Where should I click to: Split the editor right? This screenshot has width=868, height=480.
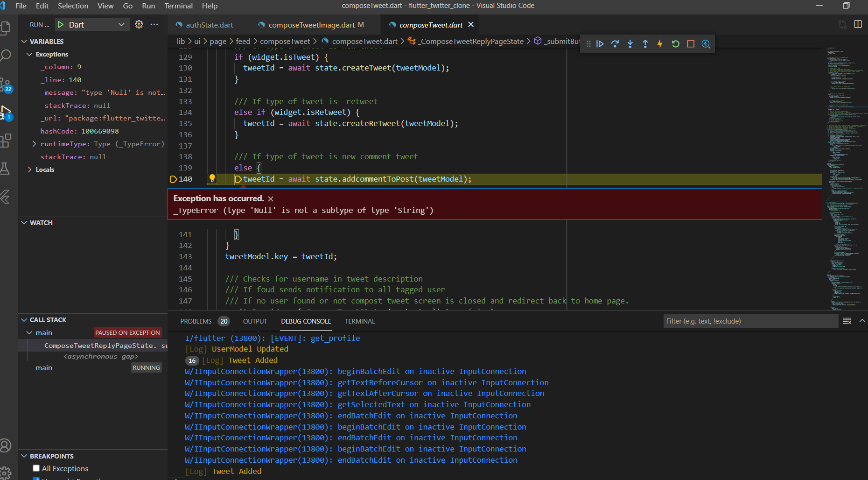coord(858,24)
